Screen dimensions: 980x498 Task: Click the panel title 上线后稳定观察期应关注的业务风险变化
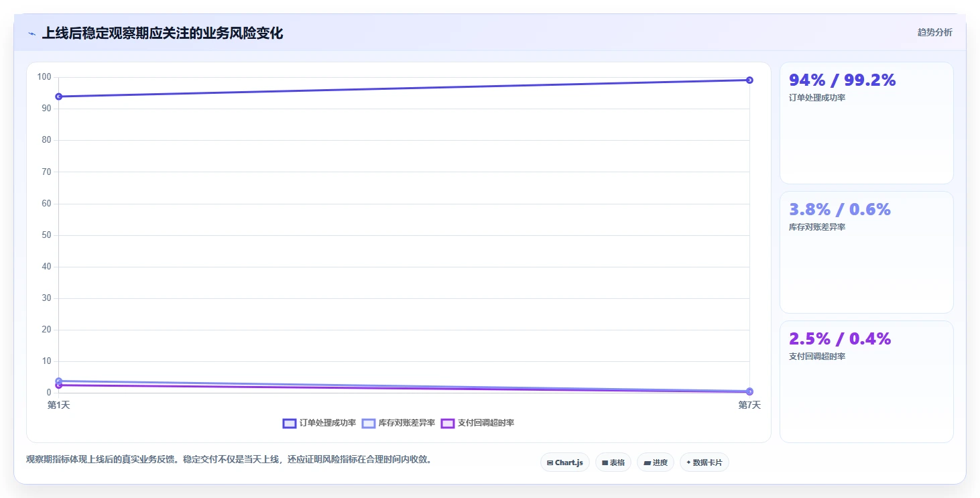click(x=162, y=34)
